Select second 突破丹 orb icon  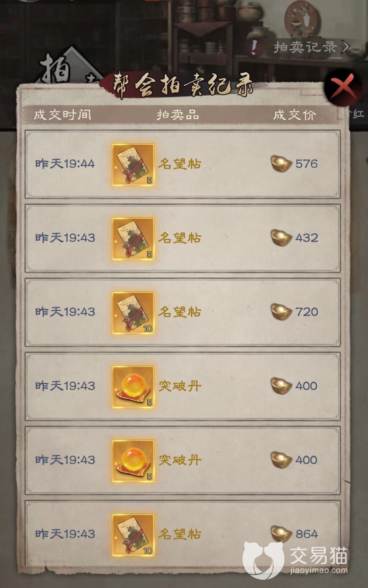[x=133, y=461]
